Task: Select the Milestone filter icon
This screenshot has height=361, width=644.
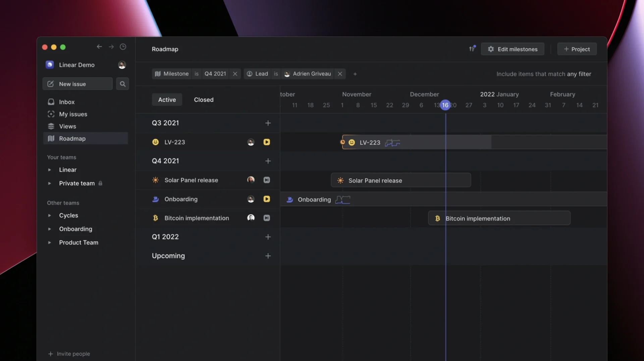Action: 158,74
